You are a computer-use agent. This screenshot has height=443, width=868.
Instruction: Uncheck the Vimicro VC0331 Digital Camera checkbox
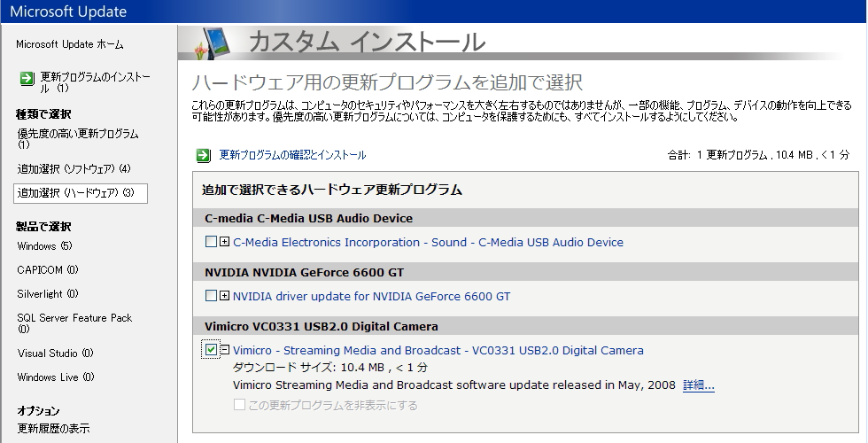point(211,349)
